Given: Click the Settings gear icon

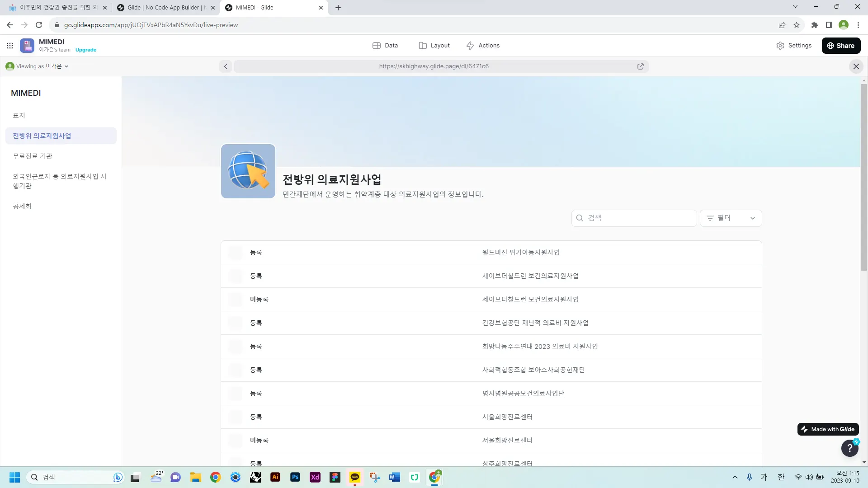Looking at the screenshot, I should coord(780,46).
